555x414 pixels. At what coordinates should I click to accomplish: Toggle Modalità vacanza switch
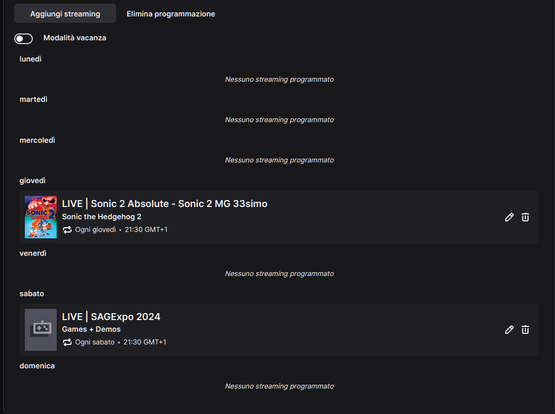(x=23, y=39)
